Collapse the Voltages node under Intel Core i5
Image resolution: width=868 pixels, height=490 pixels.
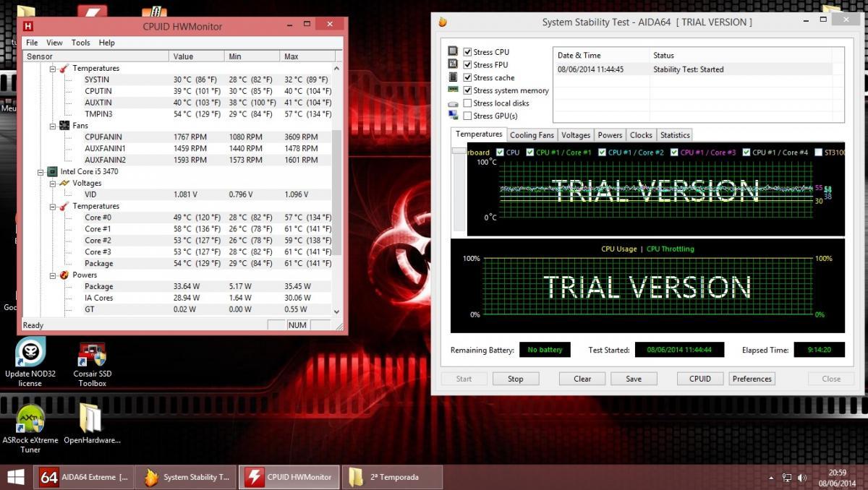(x=52, y=183)
